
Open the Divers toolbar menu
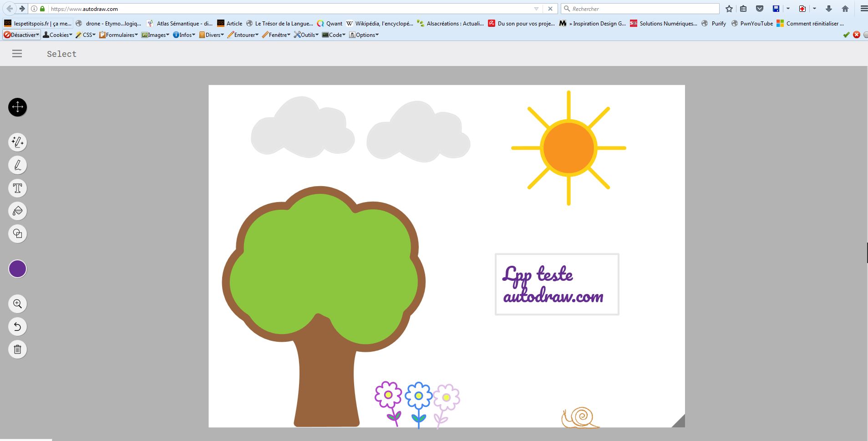point(211,35)
